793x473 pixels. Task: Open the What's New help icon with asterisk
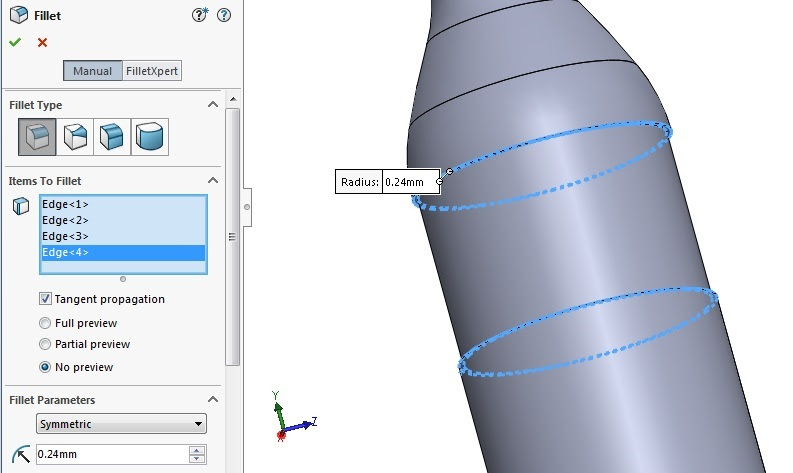(200, 15)
